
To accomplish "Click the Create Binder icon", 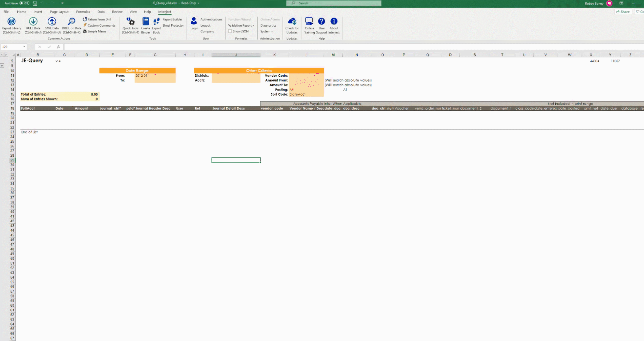I will [x=146, y=22].
